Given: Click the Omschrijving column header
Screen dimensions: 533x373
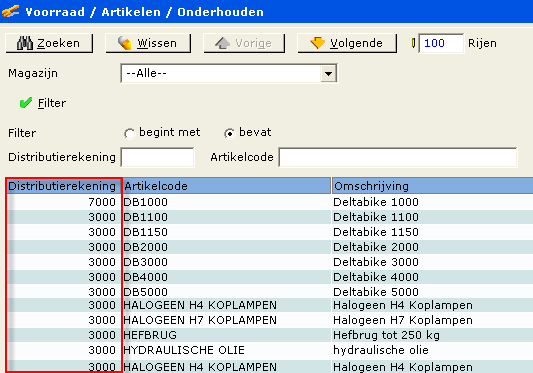Looking at the screenshot, I should (x=432, y=186).
